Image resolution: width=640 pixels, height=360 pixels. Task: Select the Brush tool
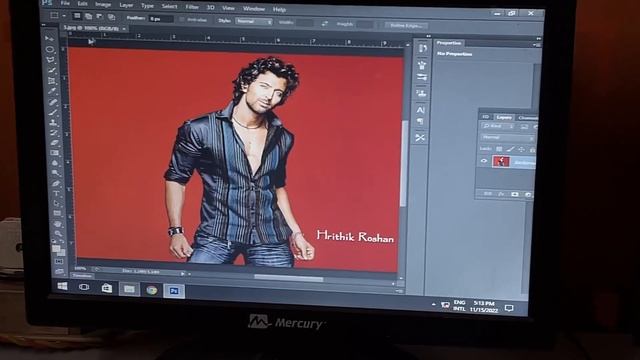(x=53, y=112)
